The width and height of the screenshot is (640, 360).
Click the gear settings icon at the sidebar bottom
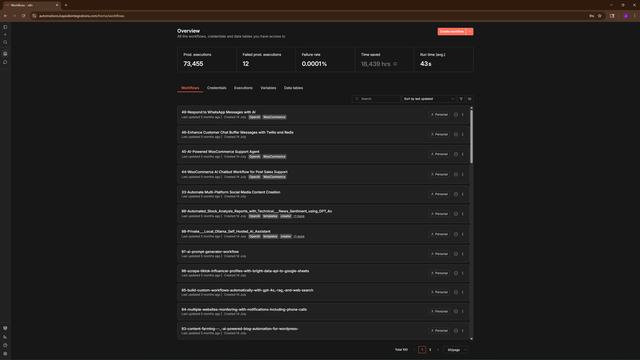(x=5, y=354)
